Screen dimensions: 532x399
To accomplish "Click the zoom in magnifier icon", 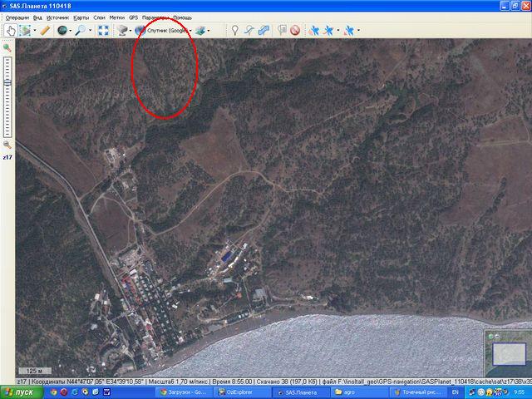I will coord(8,49).
